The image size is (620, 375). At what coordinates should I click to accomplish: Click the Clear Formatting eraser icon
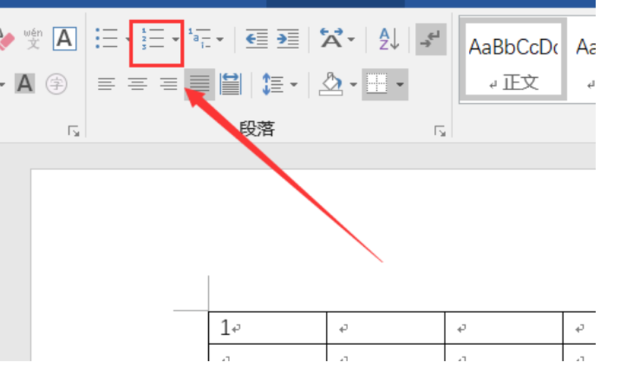coord(6,39)
